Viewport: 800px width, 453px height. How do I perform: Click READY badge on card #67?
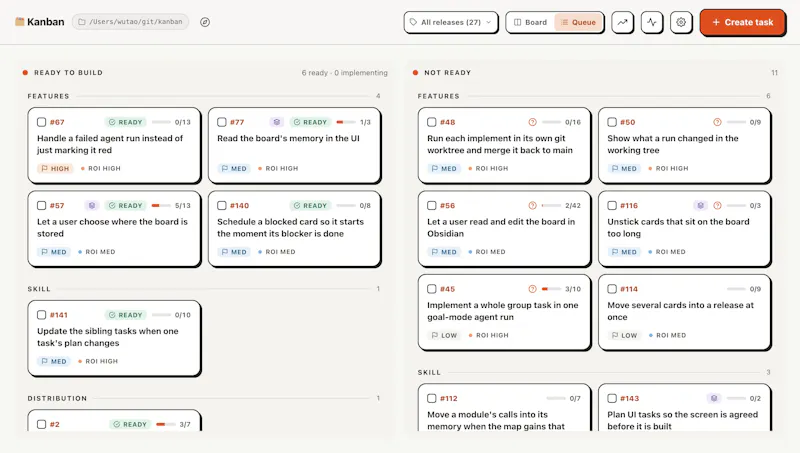126,122
